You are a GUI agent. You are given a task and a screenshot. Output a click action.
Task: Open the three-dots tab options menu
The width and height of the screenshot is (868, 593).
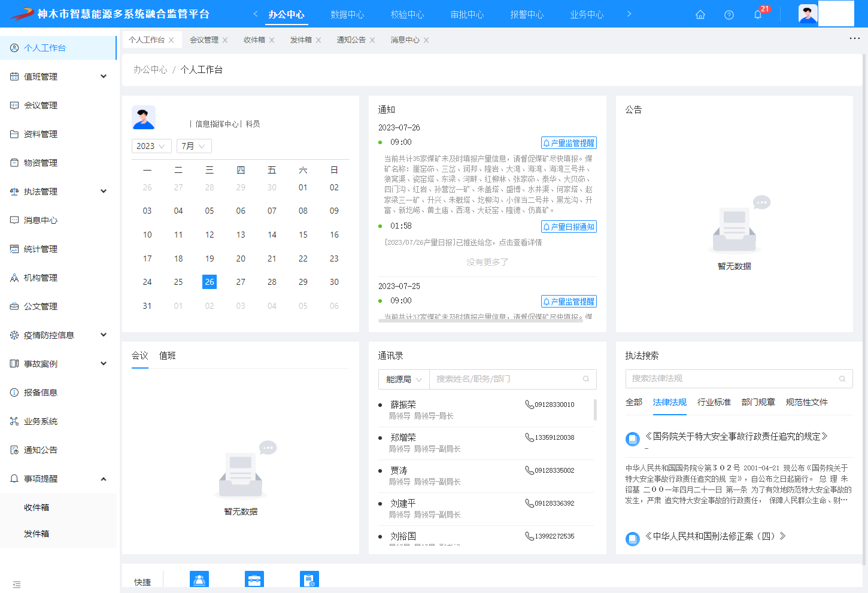click(x=854, y=38)
